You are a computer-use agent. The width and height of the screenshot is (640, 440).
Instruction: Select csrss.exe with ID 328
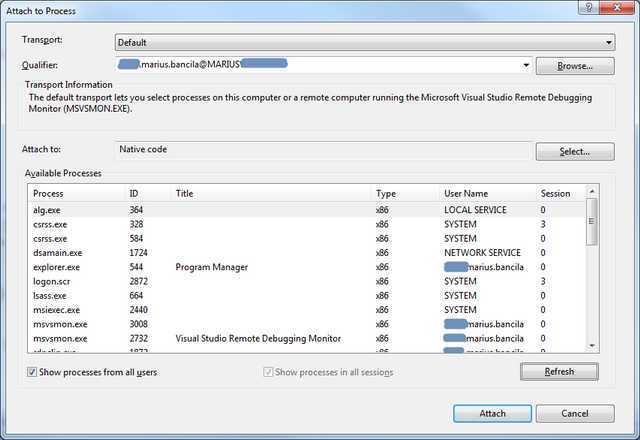[307, 224]
